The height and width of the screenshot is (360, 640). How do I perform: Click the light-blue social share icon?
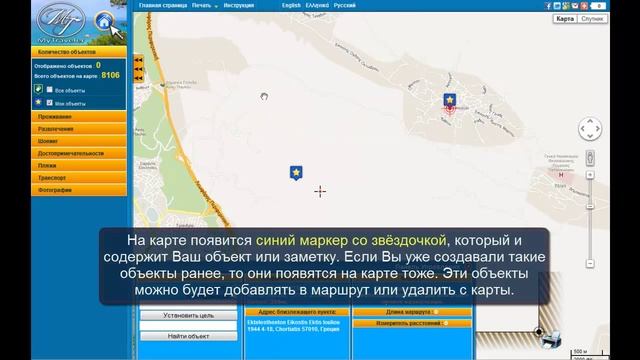pyautogui.click(x=557, y=6)
